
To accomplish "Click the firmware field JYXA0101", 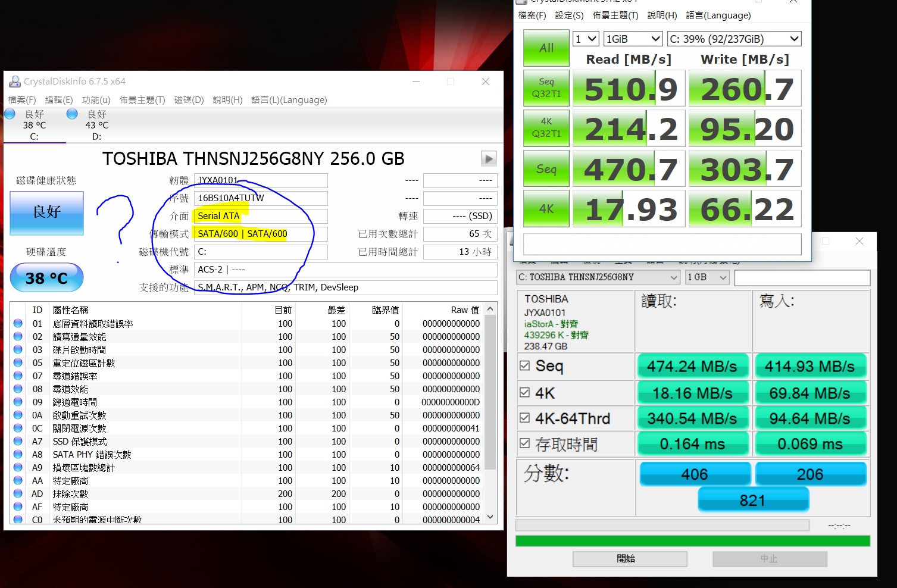I will click(x=261, y=180).
